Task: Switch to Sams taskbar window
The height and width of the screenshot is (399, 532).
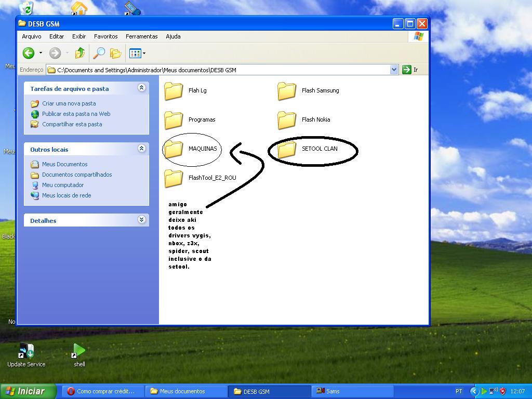Action: click(352, 391)
